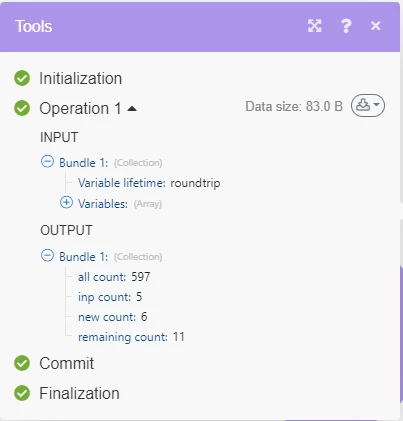This screenshot has width=403, height=421.
Task: Click the Commit green checkmark icon
Action: 22,363
